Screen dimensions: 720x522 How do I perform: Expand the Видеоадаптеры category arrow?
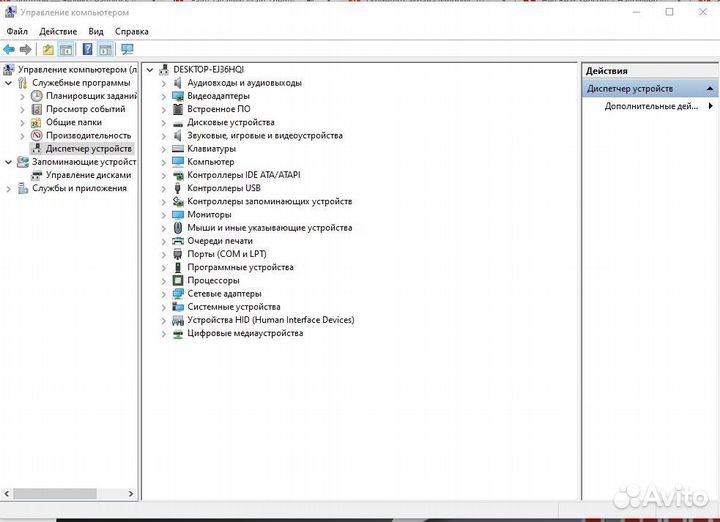click(164, 97)
